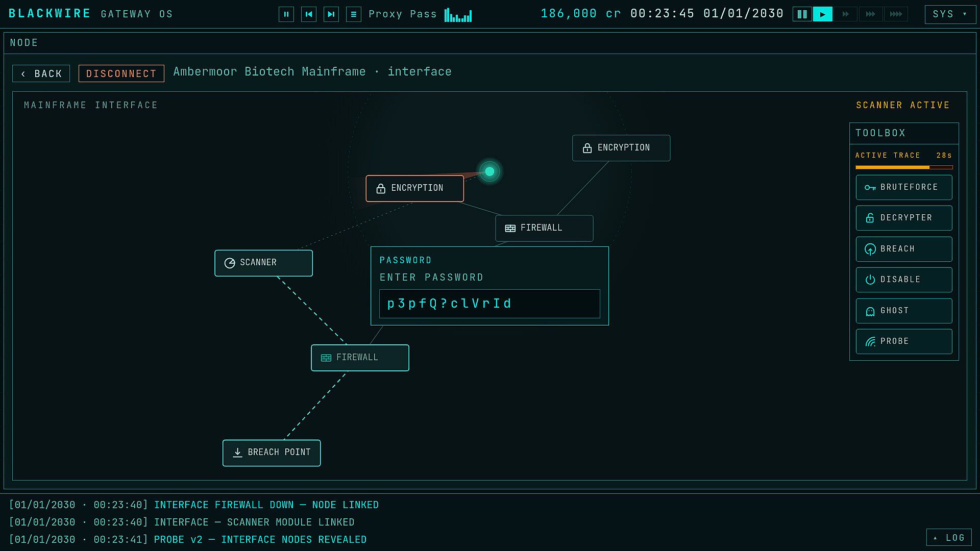This screenshot has width=980, height=551.
Task: Select the BRUTEFORCE tool
Action: point(904,187)
